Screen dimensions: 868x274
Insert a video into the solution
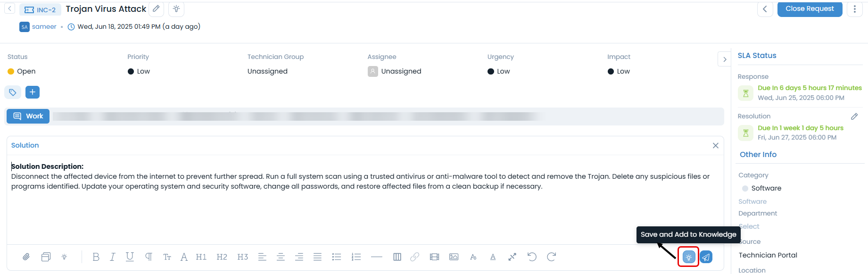(434, 257)
